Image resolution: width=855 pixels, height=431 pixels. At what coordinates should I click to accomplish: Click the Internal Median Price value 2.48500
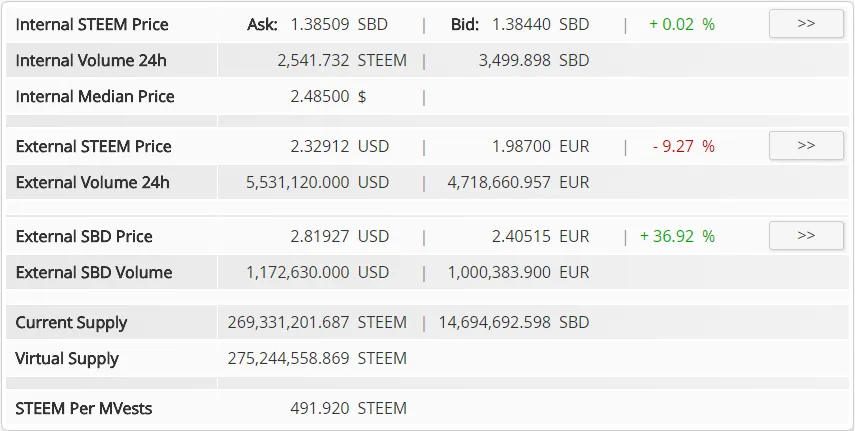tap(320, 97)
